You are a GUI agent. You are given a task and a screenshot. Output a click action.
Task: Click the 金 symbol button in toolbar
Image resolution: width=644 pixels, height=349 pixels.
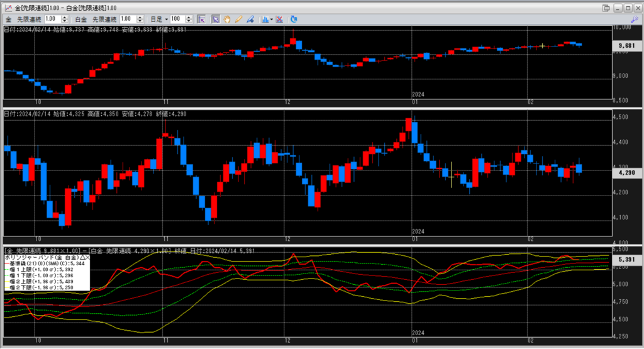pyautogui.click(x=9, y=19)
